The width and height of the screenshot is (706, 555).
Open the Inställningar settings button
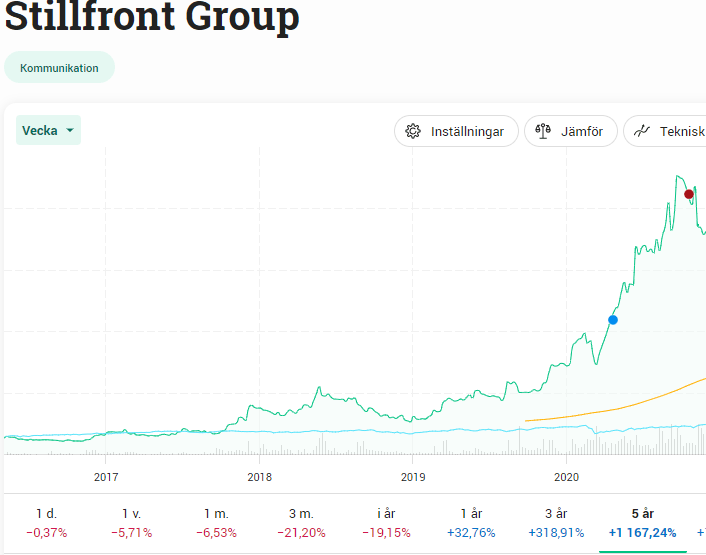pyautogui.click(x=456, y=131)
